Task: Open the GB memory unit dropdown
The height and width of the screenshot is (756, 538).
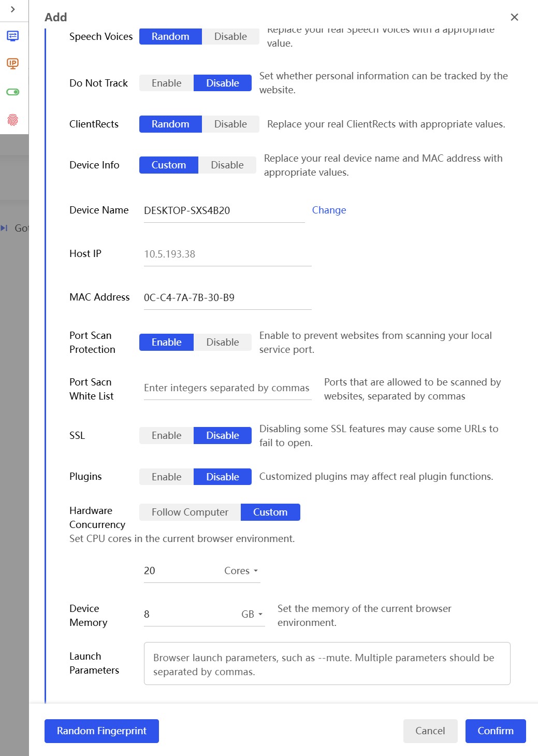Action: [x=252, y=614]
